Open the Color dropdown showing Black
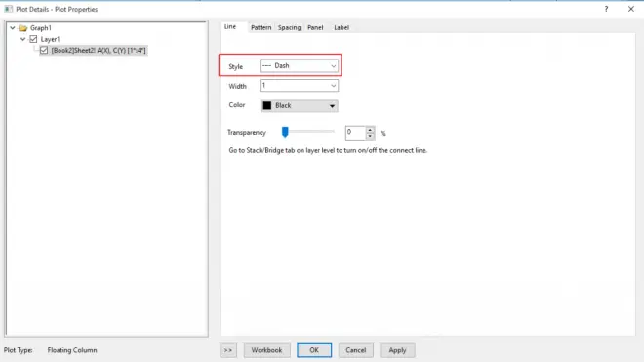Image resolution: width=644 pixels, height=362 pixels. (299, 105)
